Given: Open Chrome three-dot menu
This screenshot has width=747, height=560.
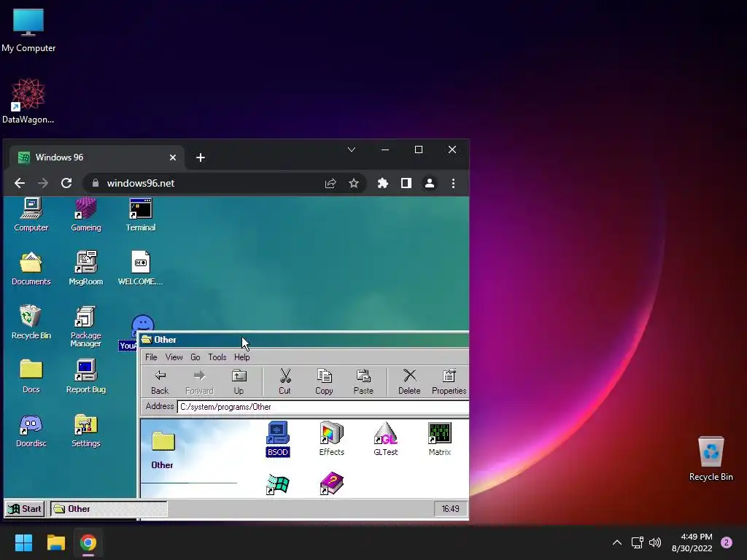Looking at the screenshot, I should (x=453, y=183).
